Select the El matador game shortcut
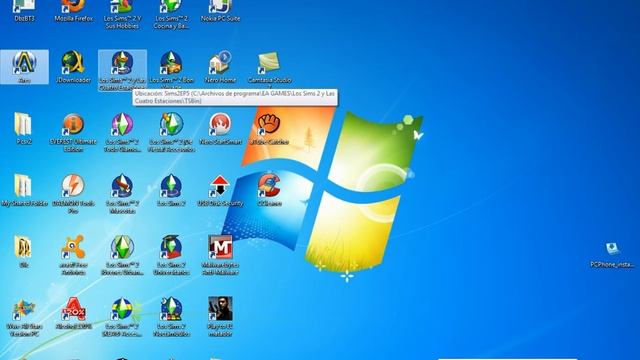640x360 pixels. pyautogui.click(x=220, y=317)
